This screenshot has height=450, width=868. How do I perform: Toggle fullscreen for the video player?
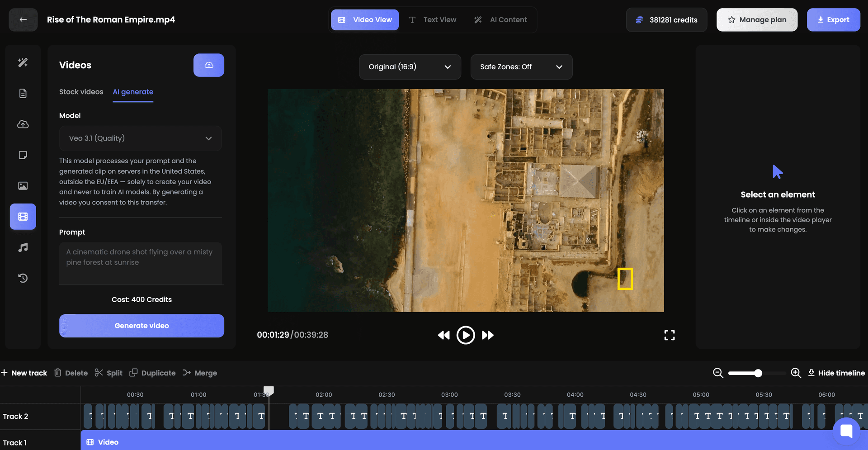coord(670,335)
